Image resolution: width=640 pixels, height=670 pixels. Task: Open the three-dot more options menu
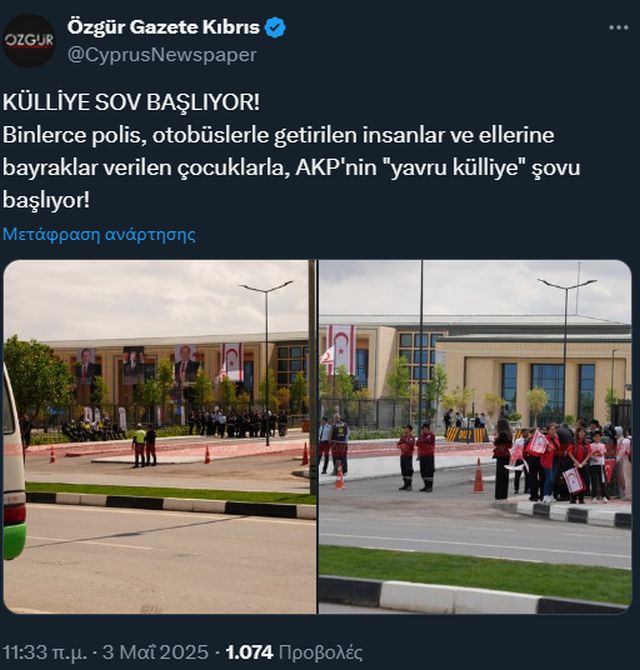[x=618, y=28]
